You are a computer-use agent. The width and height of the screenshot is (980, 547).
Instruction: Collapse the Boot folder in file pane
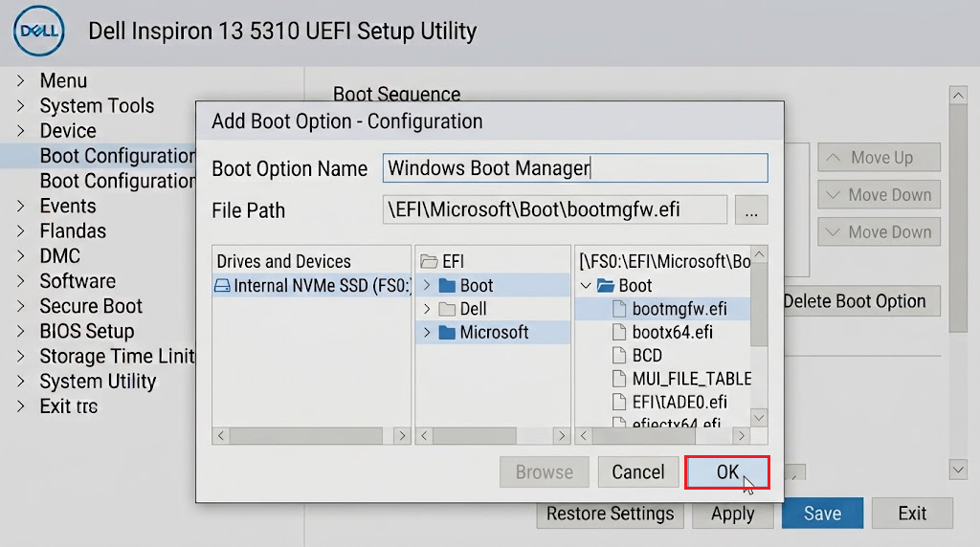click(x=586, y=286)
